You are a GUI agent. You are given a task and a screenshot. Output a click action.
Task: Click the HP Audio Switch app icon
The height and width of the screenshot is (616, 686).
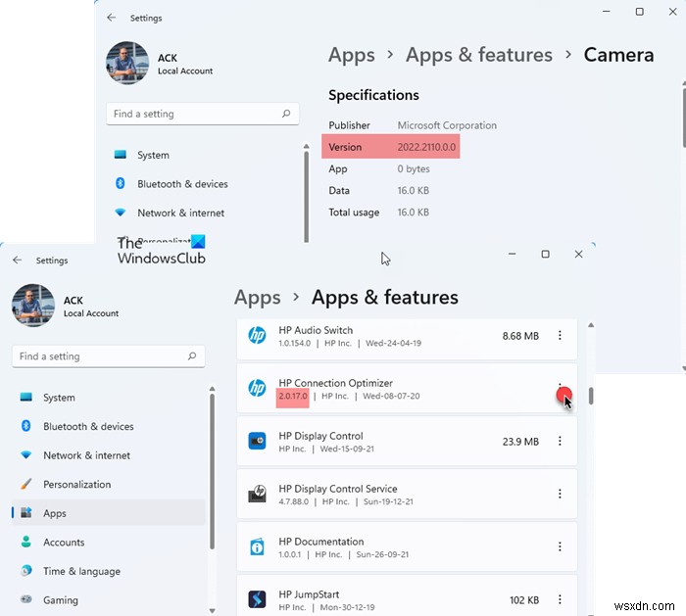(257, 335)
